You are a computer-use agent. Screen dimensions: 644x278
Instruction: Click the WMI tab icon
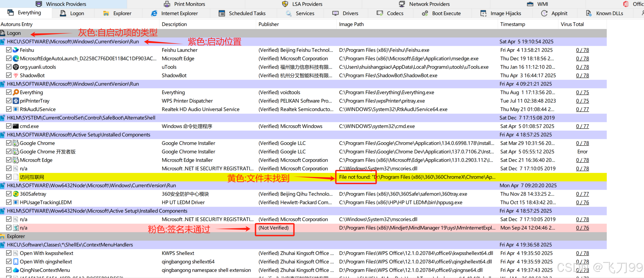tap(530, 4)
